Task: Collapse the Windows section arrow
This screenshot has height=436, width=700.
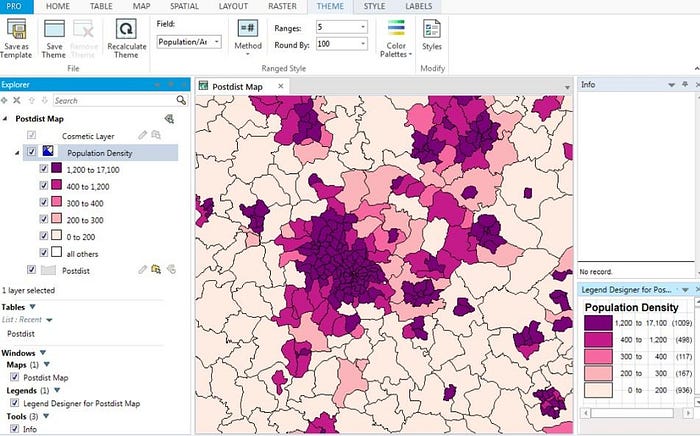Action: 43,353
